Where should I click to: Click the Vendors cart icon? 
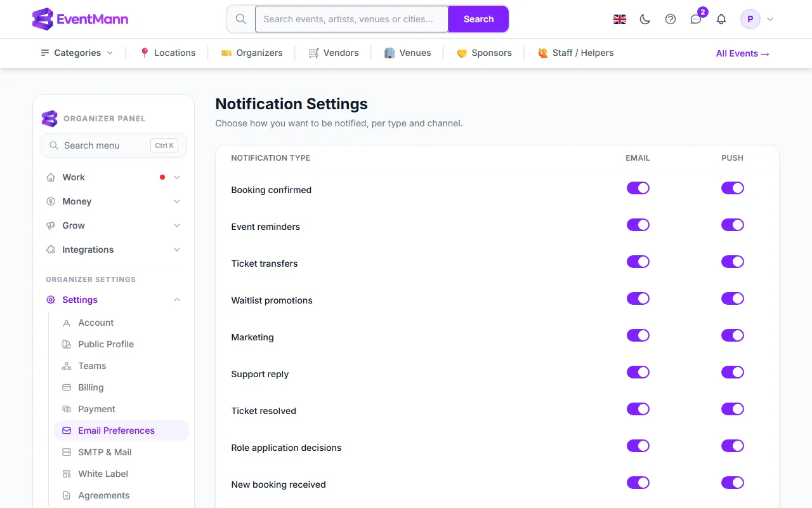point(313,53)
